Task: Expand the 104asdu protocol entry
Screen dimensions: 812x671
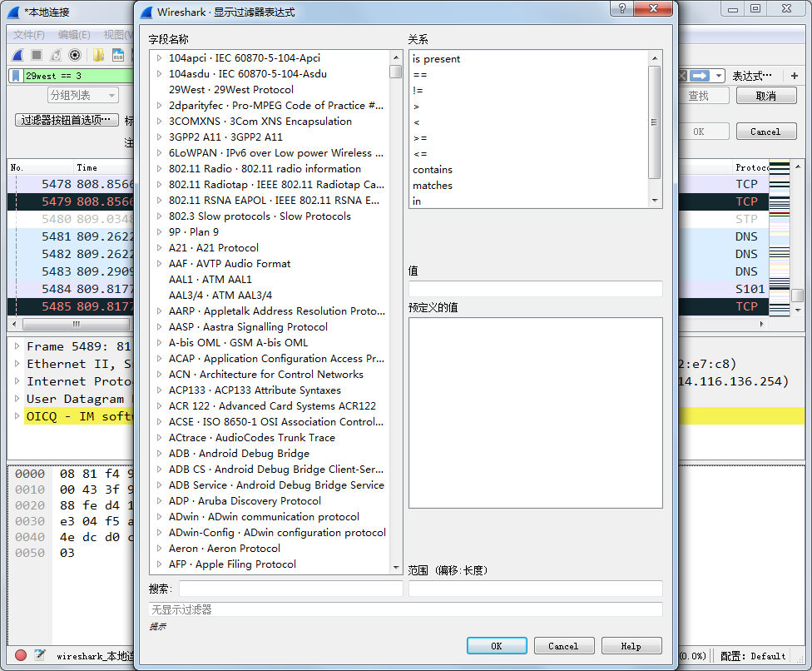Action: [x=159, y=74]
